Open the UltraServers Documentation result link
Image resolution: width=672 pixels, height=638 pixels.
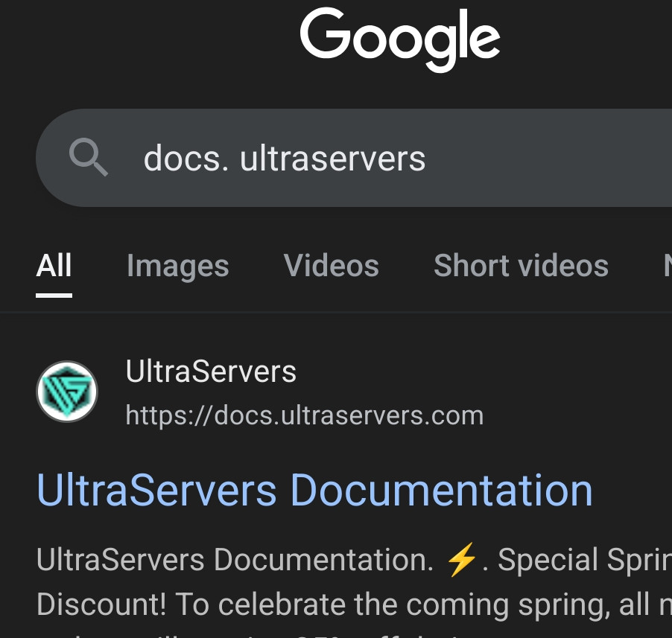click(315, 491)
